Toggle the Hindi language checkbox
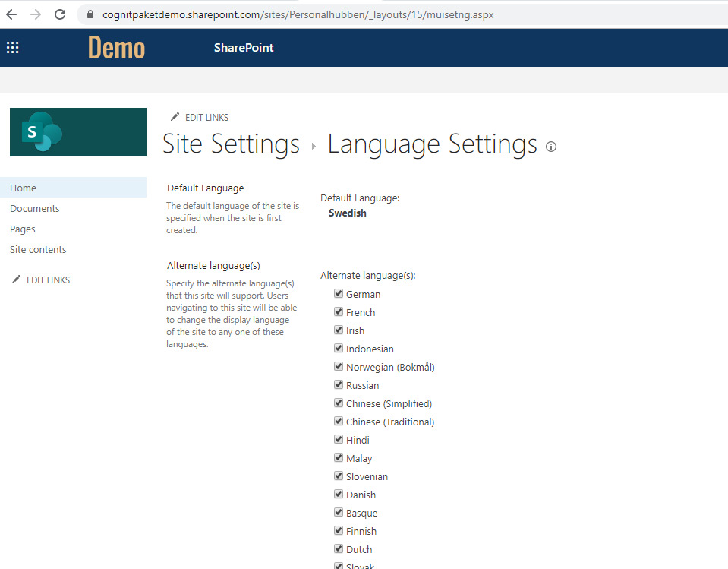The height and width of the screenshot is (569, 728). (339, 440)
